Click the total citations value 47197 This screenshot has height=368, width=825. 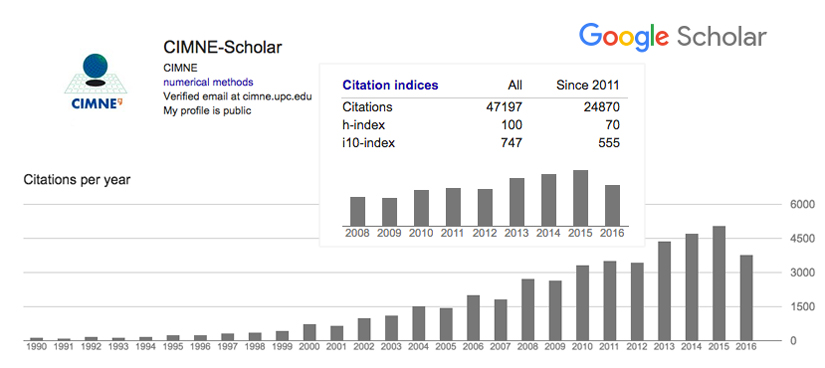coord(504,107)
